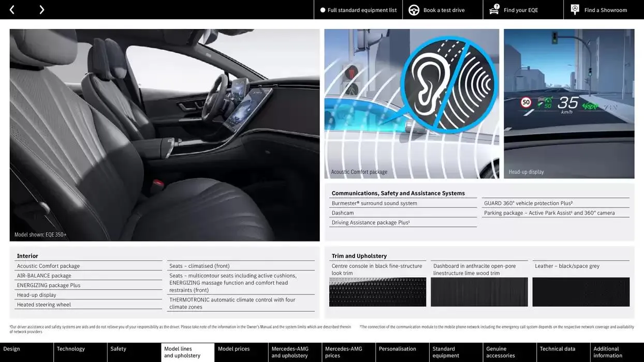Click Leather – black/space grey label
Image resolution: width=644 pixels, height=362 pixels.
[567, 266]
